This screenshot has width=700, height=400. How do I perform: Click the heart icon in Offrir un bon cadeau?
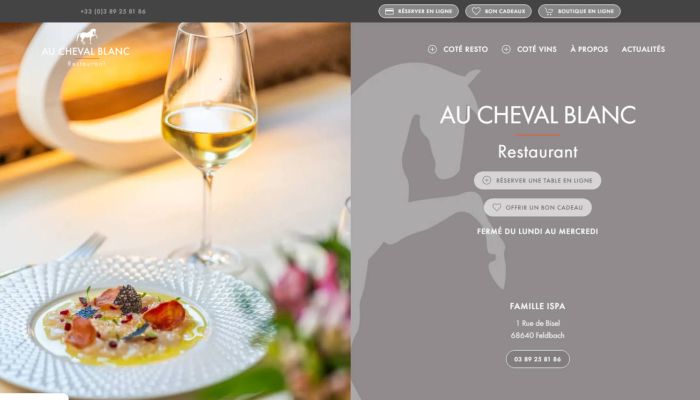[496, 208]
